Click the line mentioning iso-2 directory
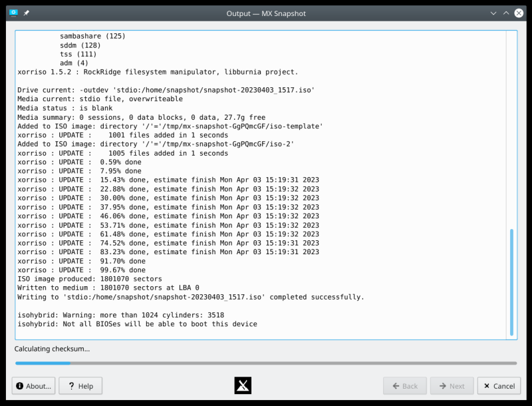532x406 pixels. (x=156, y=144)
